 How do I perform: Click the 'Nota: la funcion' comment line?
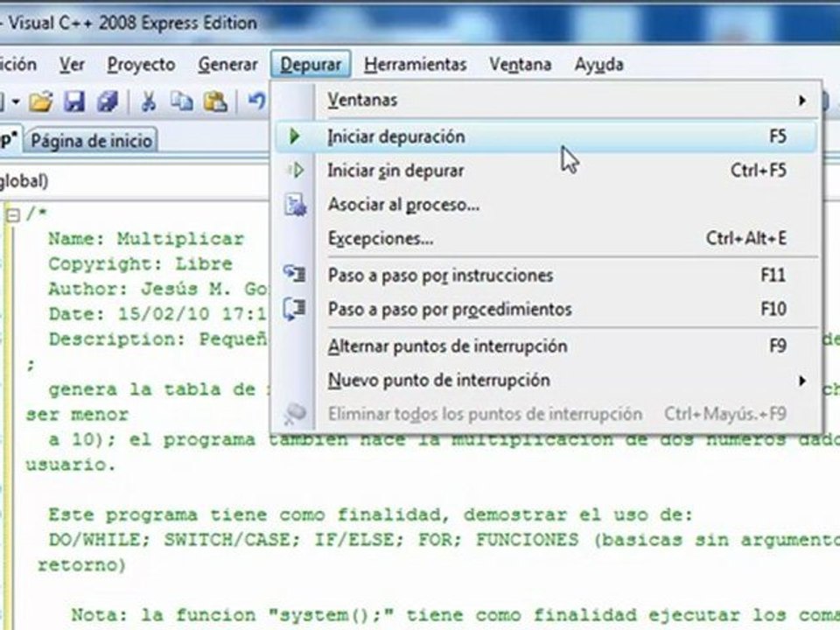coord(455,615)
